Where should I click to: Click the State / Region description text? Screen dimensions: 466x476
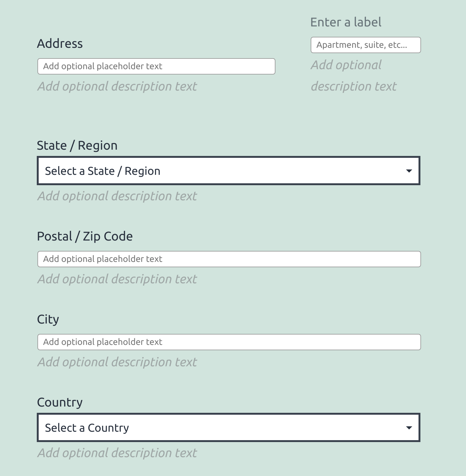pyautogui.click(x=117, y=196)
